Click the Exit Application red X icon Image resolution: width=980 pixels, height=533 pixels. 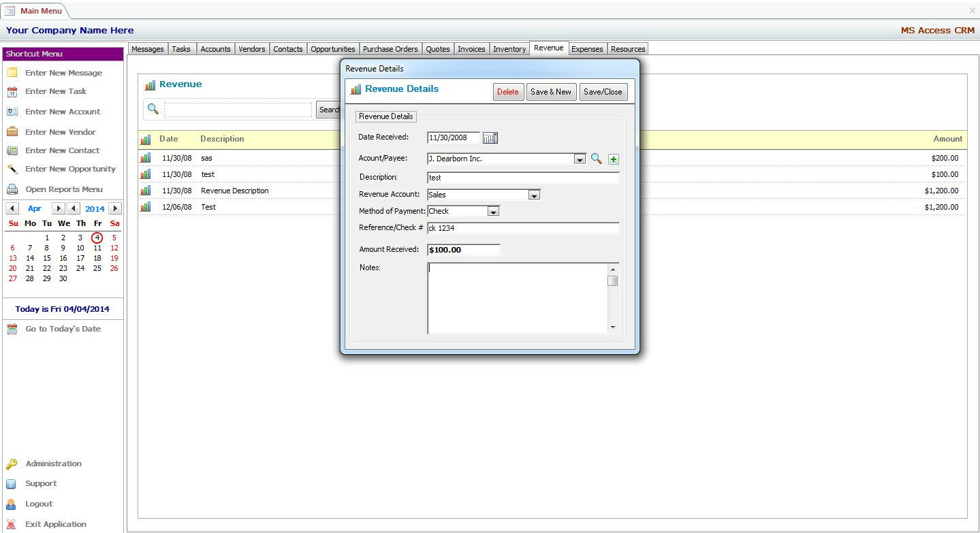[12, 525]
